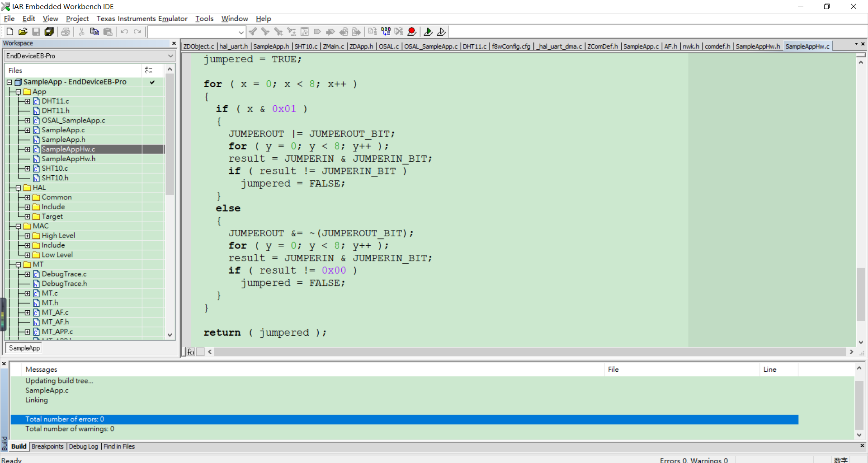Click the Cut scissors icon
This screenshot has width=868, height=463.
point(81,32)
